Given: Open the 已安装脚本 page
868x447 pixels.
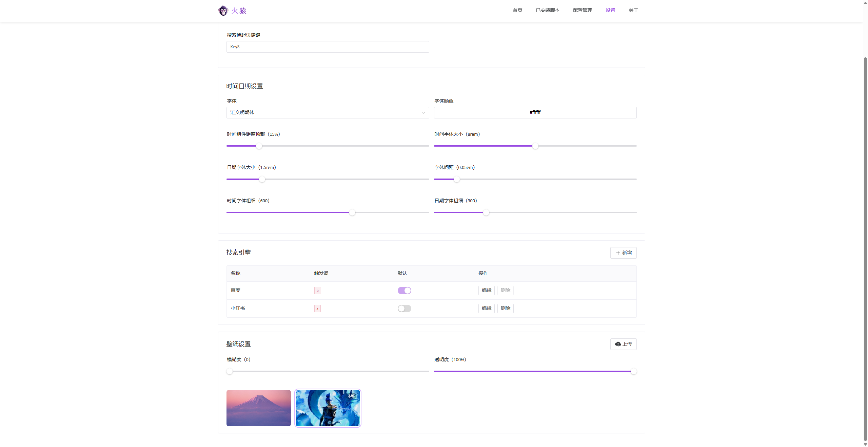Looking at the screenshot, I should point(548,10).
